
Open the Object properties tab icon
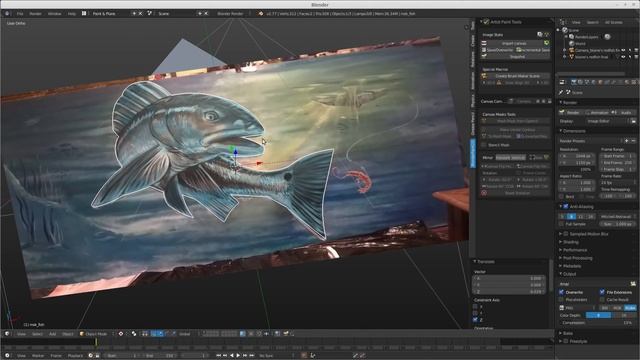pos(600,82)
